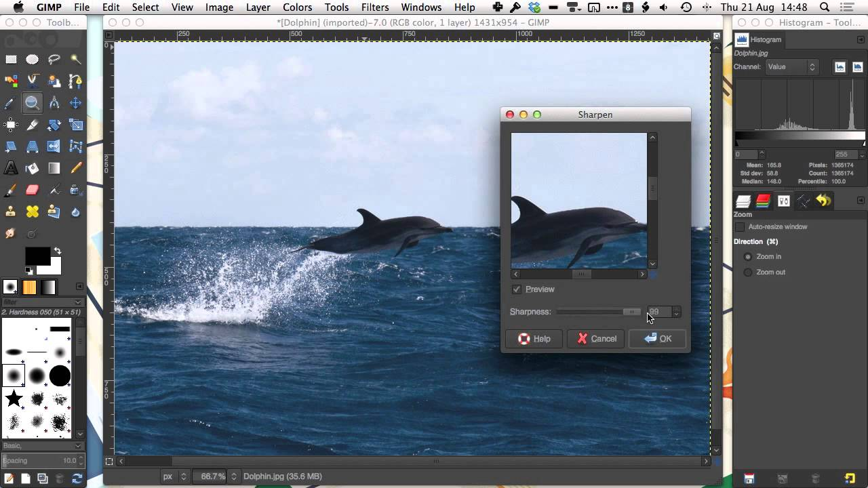The height and width of the screenshot is (488, 868).
Task: Select the Fuzzy Select (magic wand) tool
Action: click(75, 59)
